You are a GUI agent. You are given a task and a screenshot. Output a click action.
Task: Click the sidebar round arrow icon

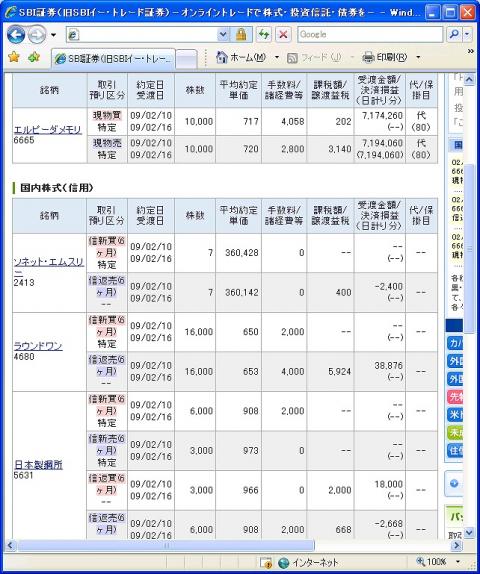(454, 484)
